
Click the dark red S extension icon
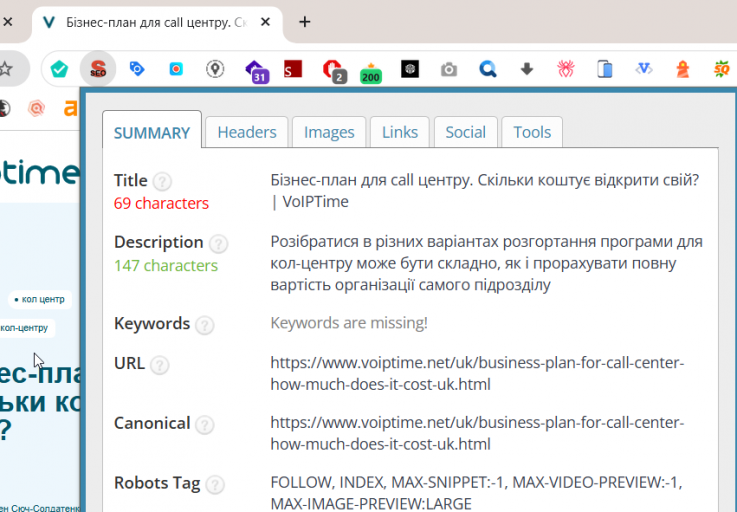293,69
